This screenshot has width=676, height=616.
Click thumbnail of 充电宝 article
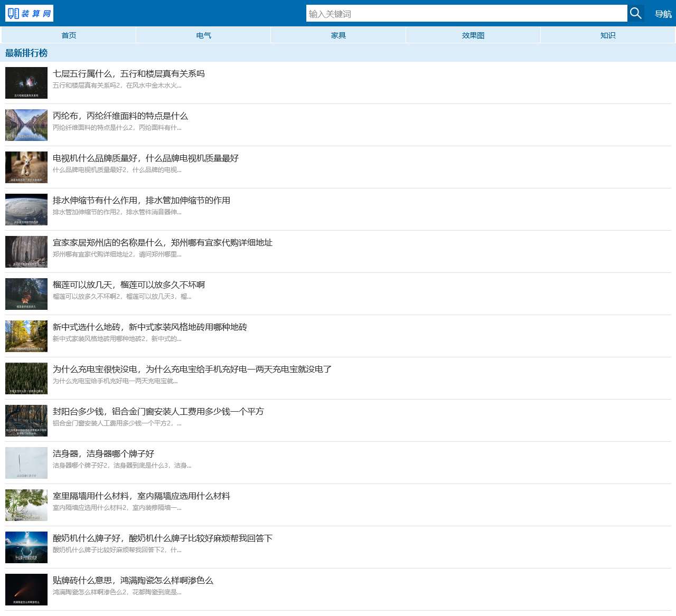(x=26, y=378)
